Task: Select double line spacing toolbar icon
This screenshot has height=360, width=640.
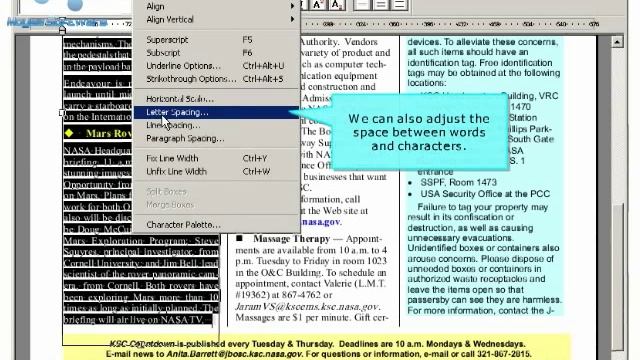Action: [399, 4]
